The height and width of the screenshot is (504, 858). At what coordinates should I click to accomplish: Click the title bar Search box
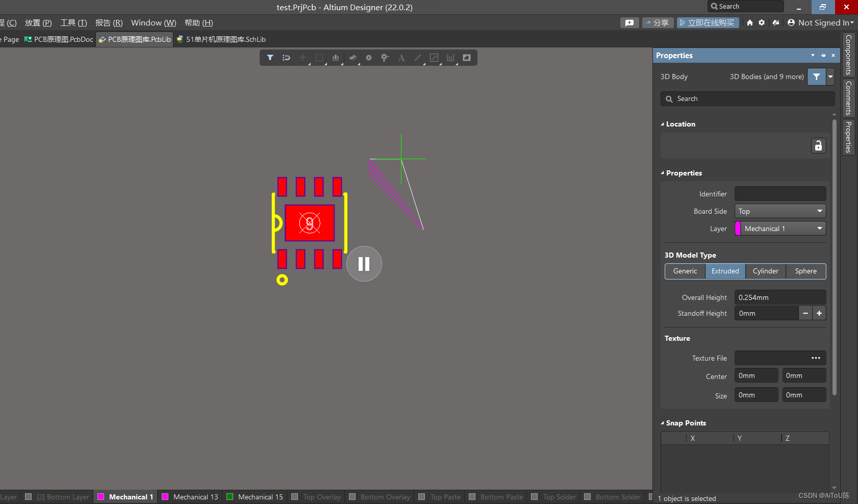point(746,7)
